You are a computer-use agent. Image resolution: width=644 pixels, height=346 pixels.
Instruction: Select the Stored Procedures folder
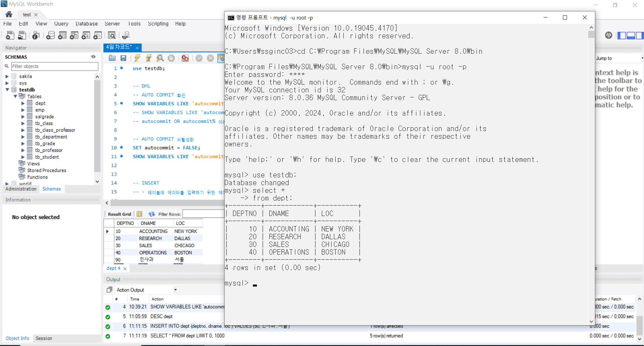[x=46, y=170]
